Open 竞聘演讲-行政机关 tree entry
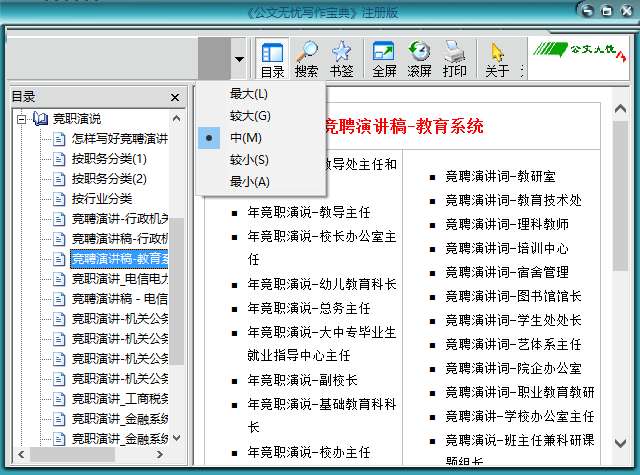 120,219
